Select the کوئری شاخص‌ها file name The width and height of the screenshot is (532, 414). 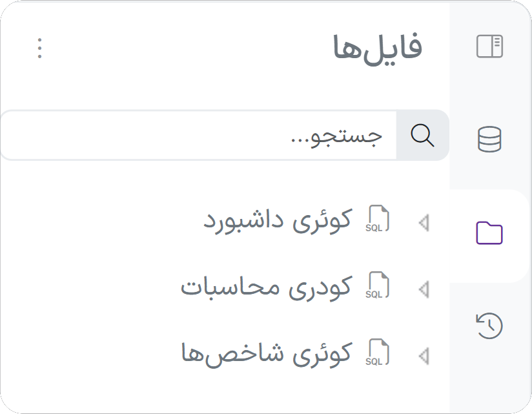pyautogui.click(x=266, y=353)
